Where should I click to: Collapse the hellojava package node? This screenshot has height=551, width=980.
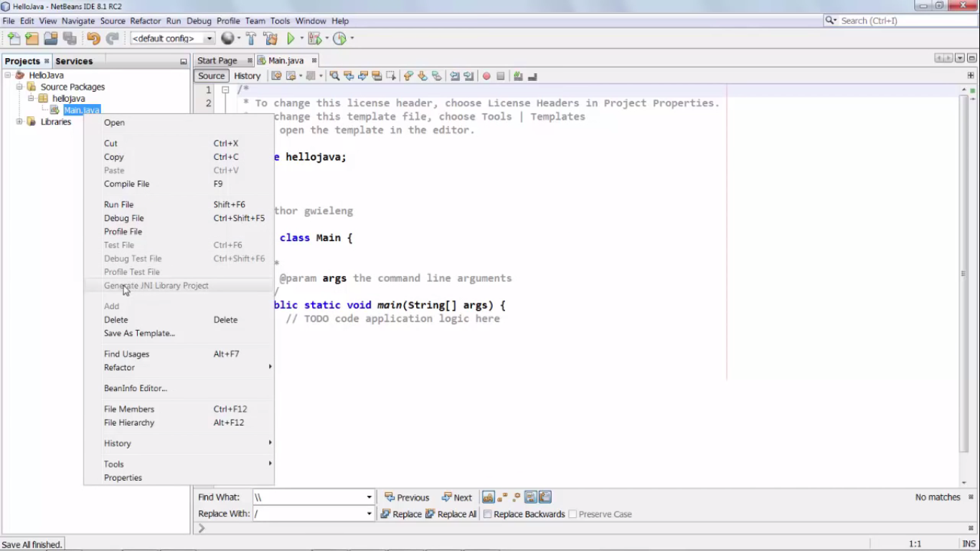[29, 98]
